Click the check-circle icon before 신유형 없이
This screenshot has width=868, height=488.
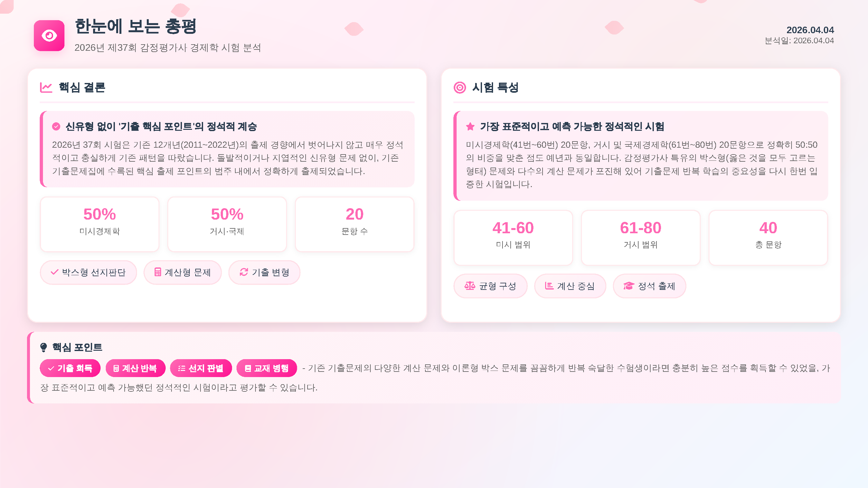point(56,127)
